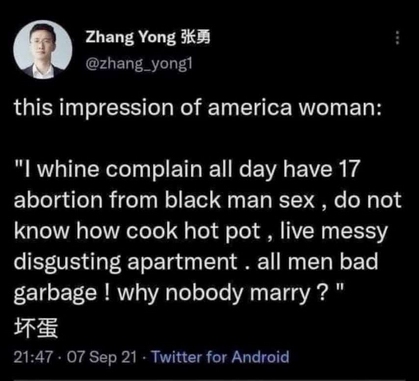This screenshot has width=419, height=381.
Task: Click the word 'disgusting' in tweet body
Action: pyautogui.click(x=67, y=262)
